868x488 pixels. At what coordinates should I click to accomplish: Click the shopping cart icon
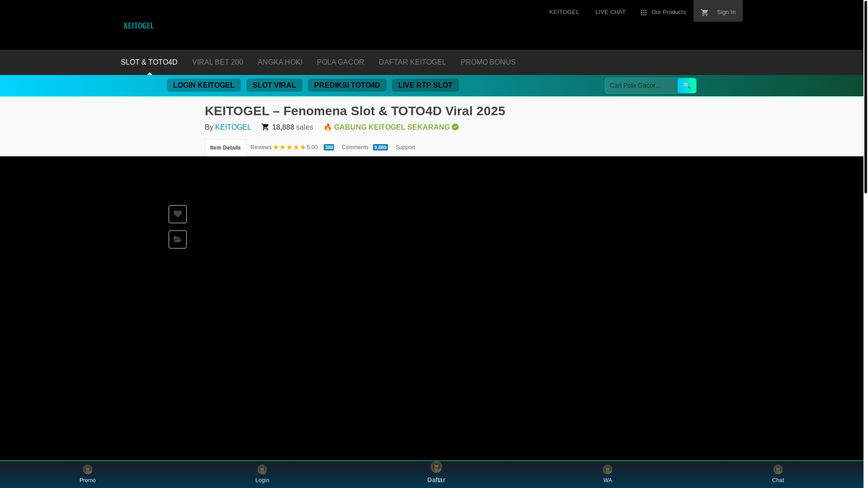pyautogui.click(x=704, y=13)
